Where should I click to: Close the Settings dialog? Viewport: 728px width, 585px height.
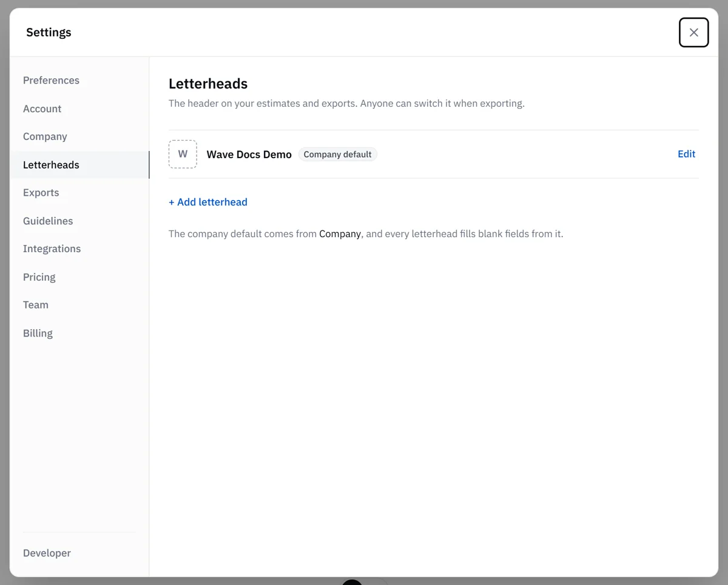(x=693, y=32)
